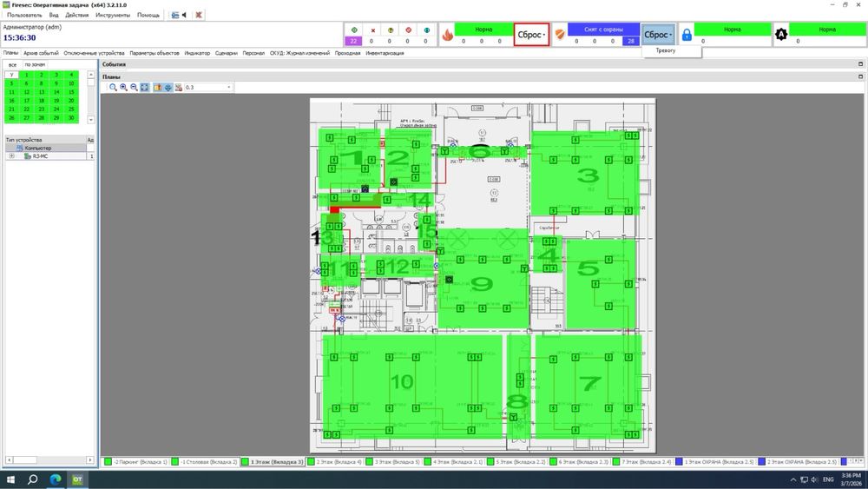Open the Инвентаризация tab
This screenshot has height=489, width=868.
click(x=385, y=53)
